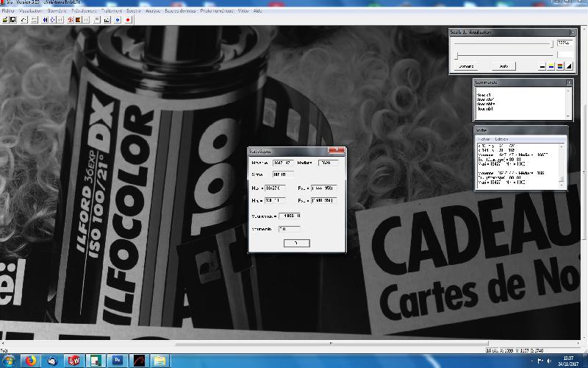This screenshot has width=588, height=368.
Task: Click the undo arrow toolbar icon
Action: [24, 20]
